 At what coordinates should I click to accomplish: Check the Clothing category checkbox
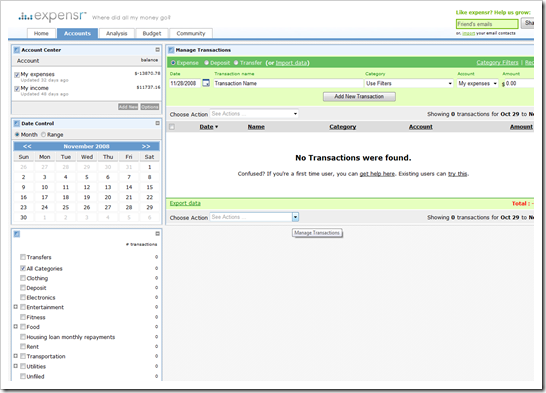[23, 278]
